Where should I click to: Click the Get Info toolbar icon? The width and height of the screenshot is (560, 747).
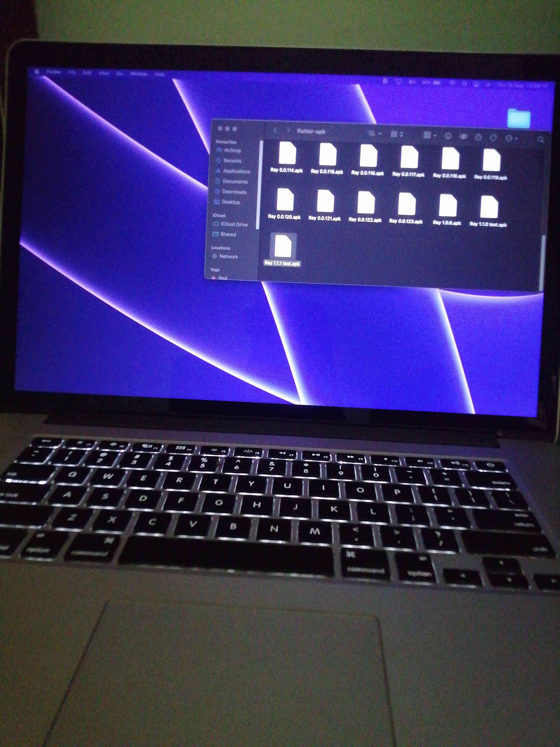[448, 136]
